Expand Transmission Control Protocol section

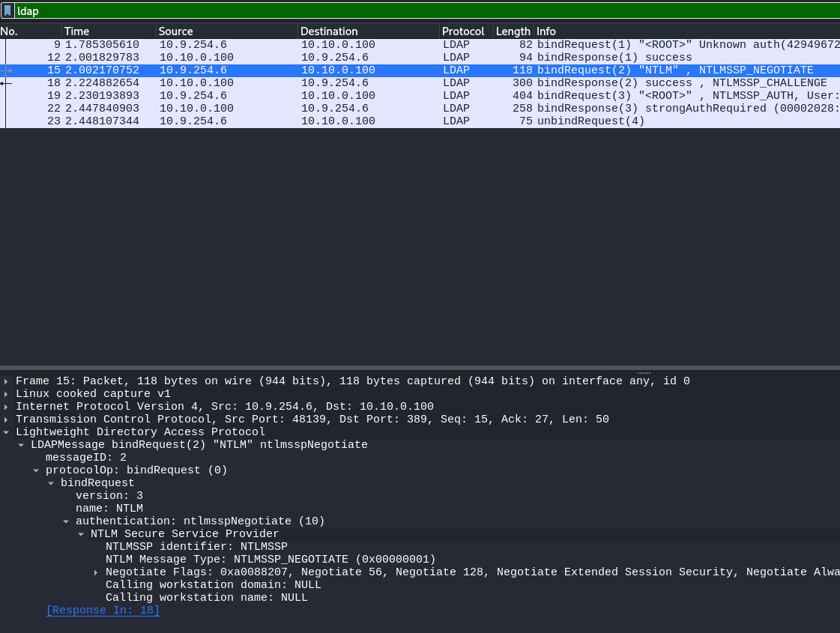point(7,420)
